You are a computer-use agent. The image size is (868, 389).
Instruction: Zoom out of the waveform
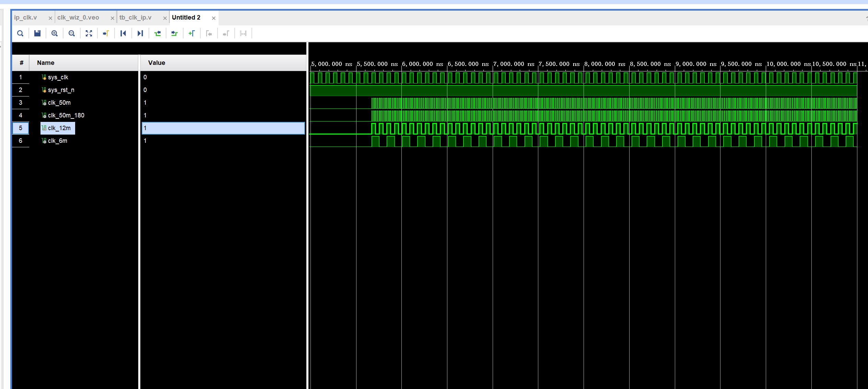pyautogui.click(x=72, y=33)
